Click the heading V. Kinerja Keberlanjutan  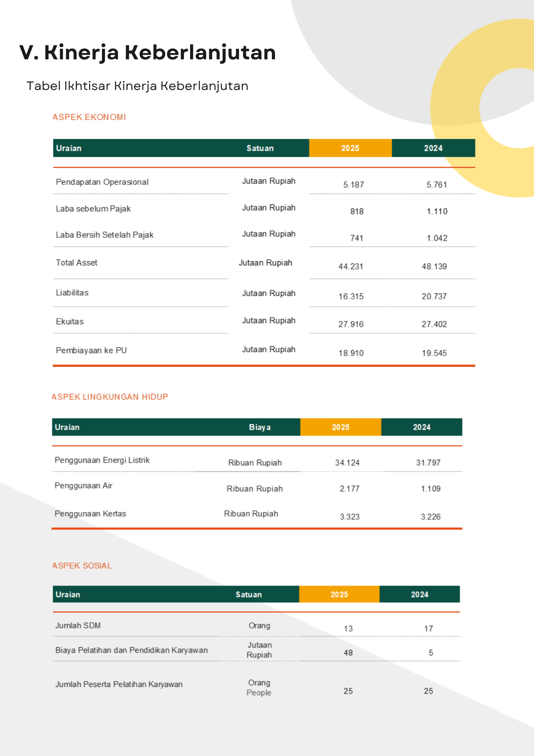tap(147, 53)
